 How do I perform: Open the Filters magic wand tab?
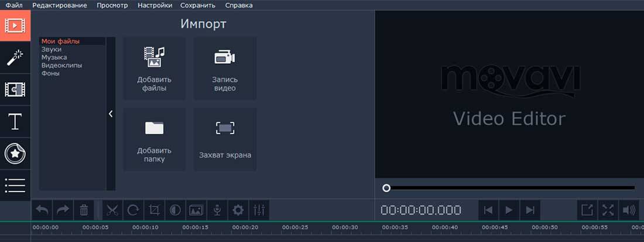[15, 57]
